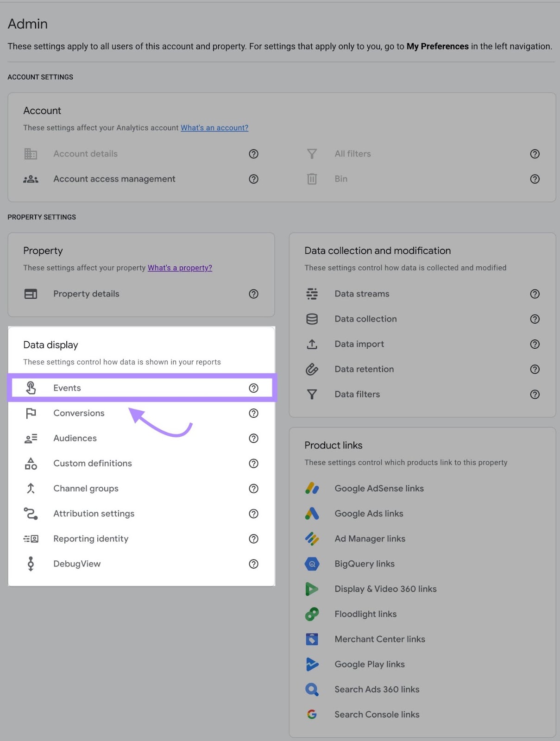560x741 pixels.
Task: Click the All filters funnel icon
Action: pos(312,154)
